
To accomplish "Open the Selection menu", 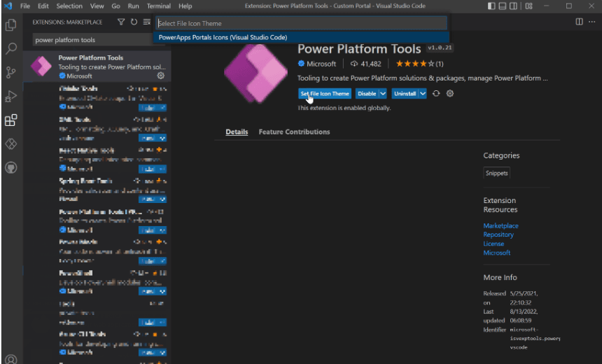I will pos(69,6).
